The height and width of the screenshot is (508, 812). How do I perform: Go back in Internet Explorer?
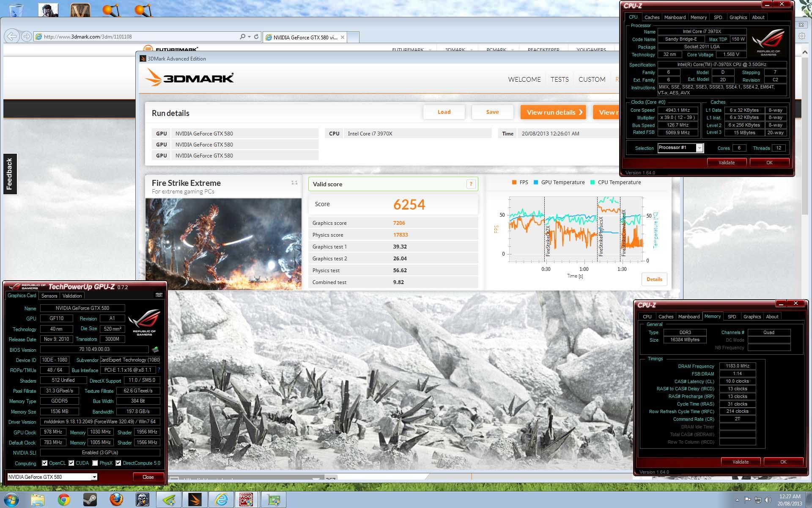[x=12, y=36]
